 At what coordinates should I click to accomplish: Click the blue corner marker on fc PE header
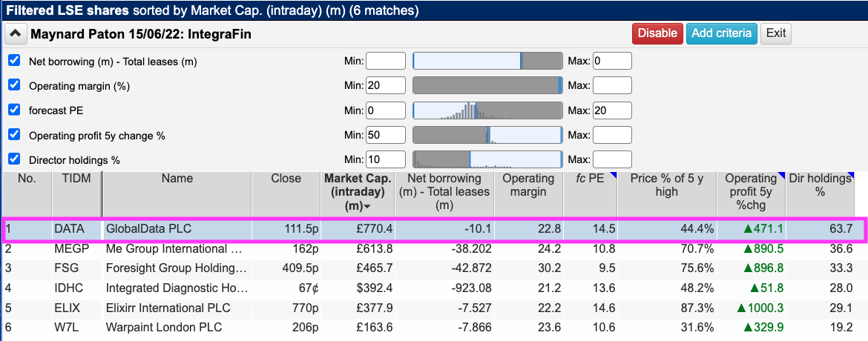click(614, 175)
